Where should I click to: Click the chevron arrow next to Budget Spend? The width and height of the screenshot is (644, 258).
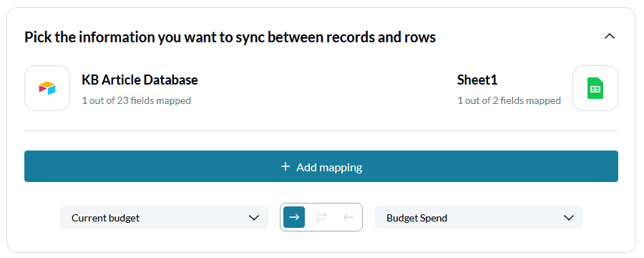pyautogui.click(x=569, y=218)
